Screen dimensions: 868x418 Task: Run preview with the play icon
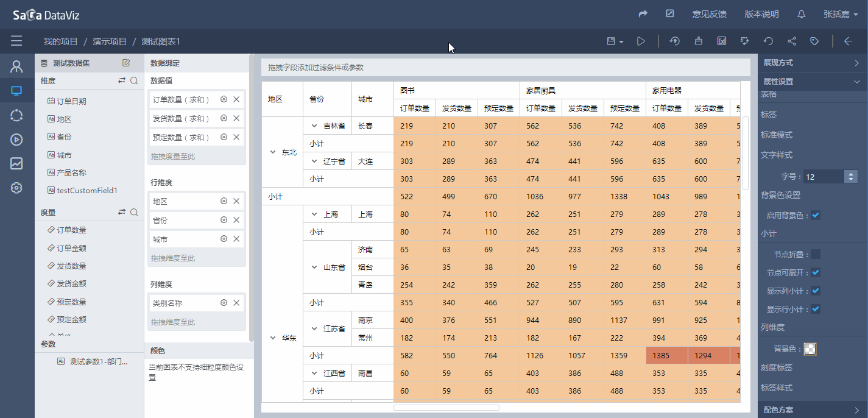pyautogui.click(x=641, y=41)
